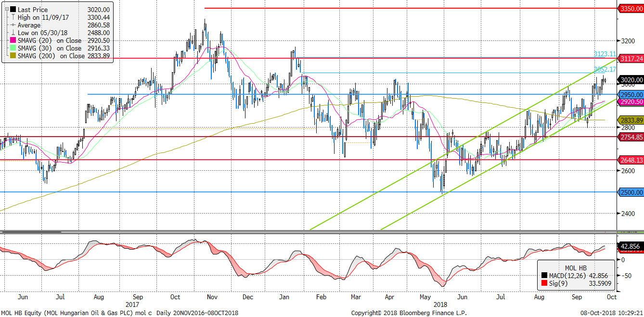Click the olive SMAVG (200) legend swatch
This screenshot has height=317, width=644.
13,56
